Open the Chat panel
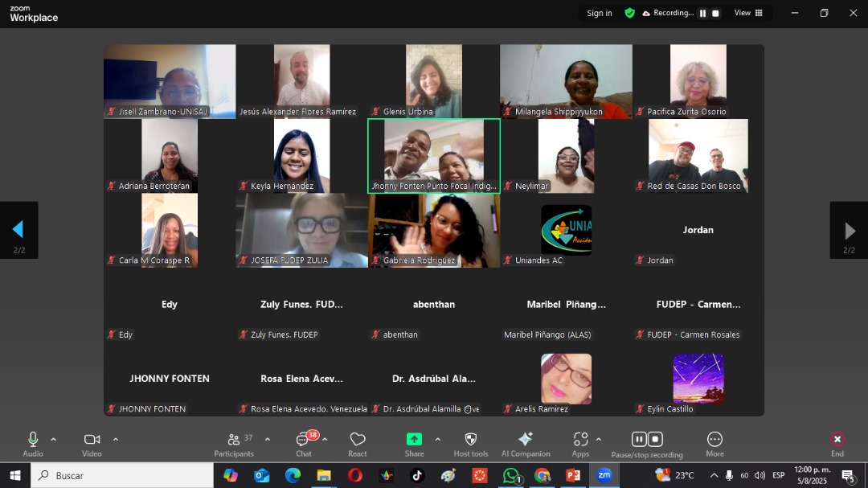Screen dimensions: 868x488 pyautogui.click(x=303, y=445)
